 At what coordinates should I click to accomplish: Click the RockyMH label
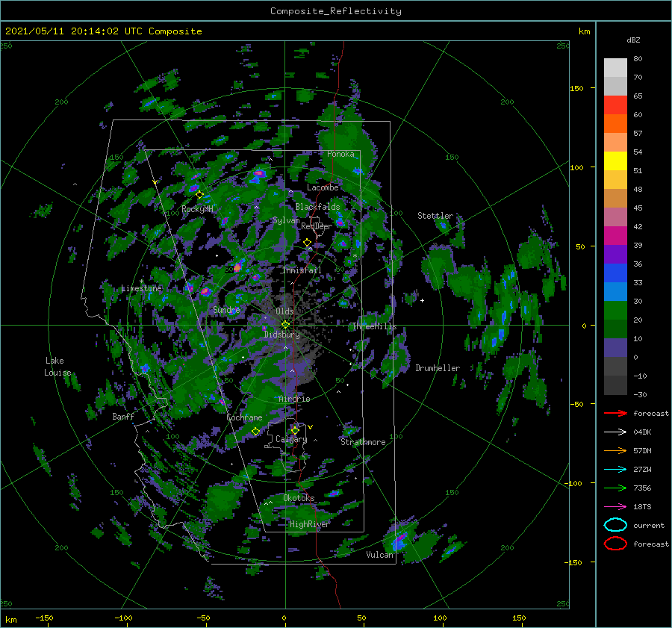(x=197, y=209)
